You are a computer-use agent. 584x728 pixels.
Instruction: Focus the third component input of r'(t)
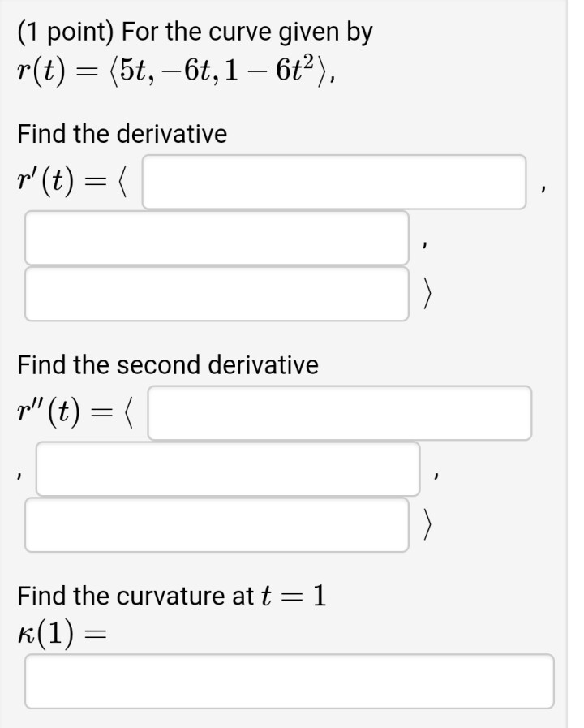point(217,294)
